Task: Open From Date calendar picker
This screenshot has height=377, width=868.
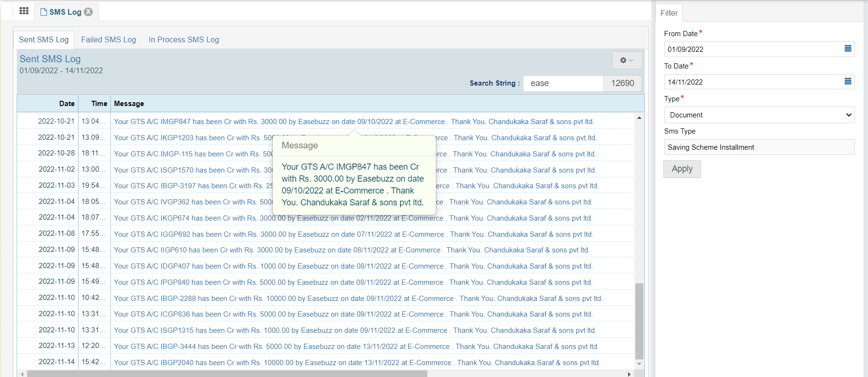Action: [x=848, y=48]
